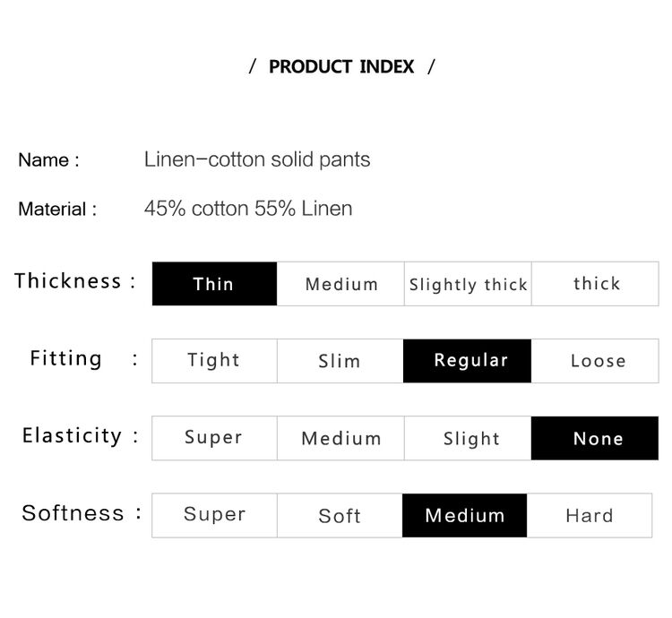The image size is (672, 618).
Task: Select the Hard softness option
Action: pyautogui.click(x=590, y=515)
